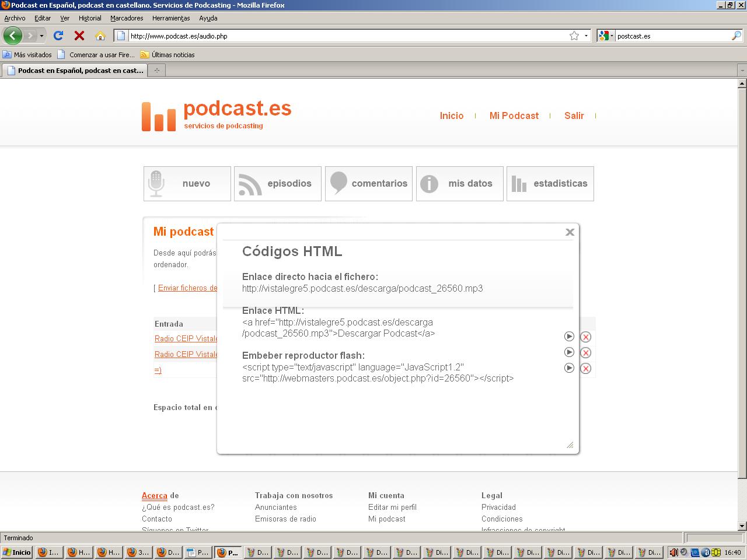Open the Mi podcast footer link
The height and width of the screenshot is (560, 747).
point(387,519)
